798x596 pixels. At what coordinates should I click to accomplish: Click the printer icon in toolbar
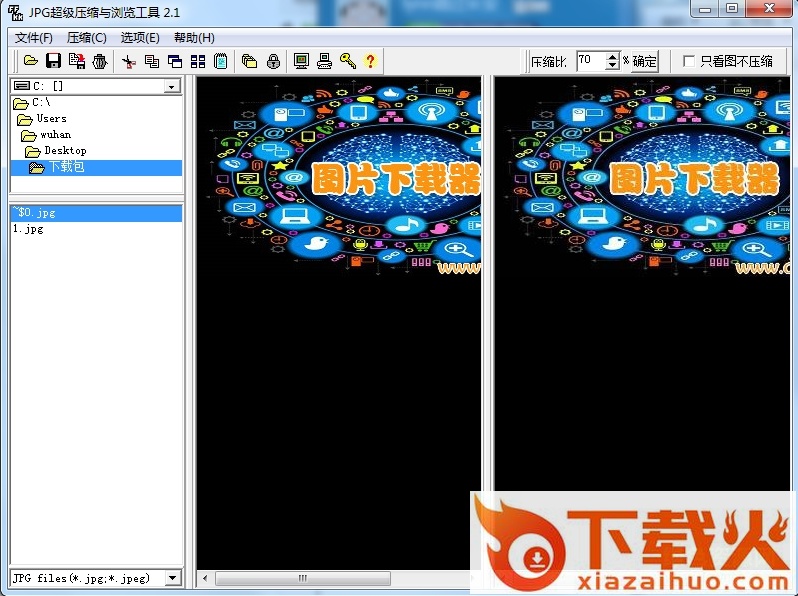(324, 61)
